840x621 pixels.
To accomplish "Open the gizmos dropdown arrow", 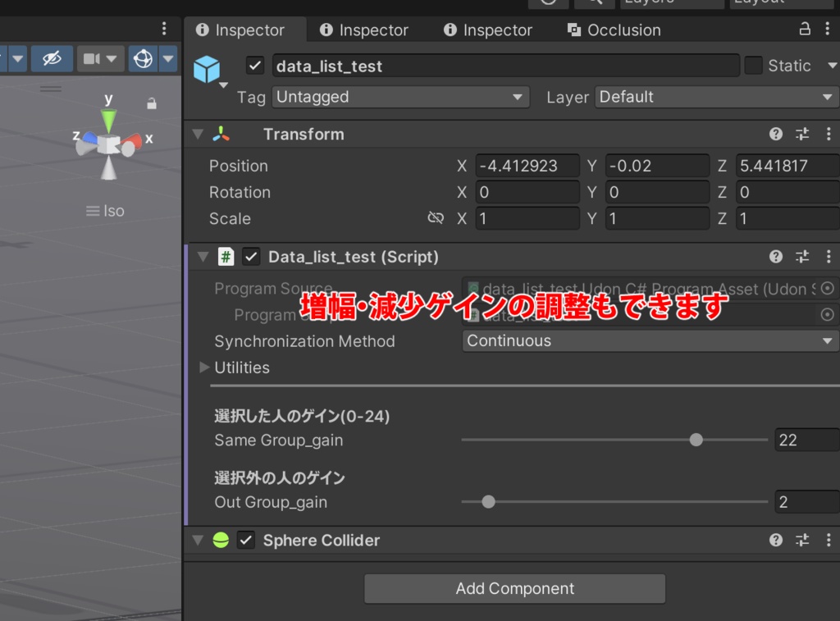I will [168, 58].
